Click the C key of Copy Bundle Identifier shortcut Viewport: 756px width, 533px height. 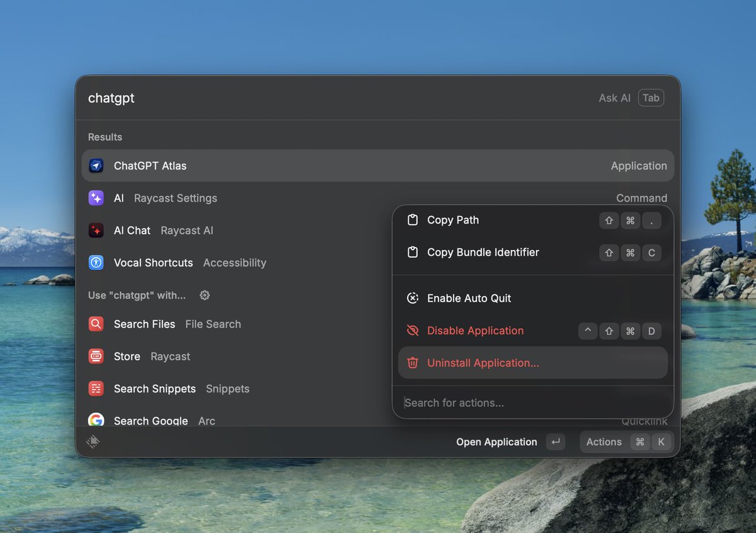tap(651, 253)
